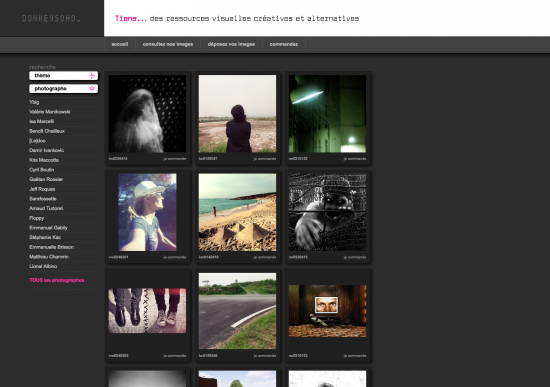Image resolution: width=550 pixels, height=387 pixels.
Task: Select photographer Benoît Chailleux
Action: tap(47, 131)
